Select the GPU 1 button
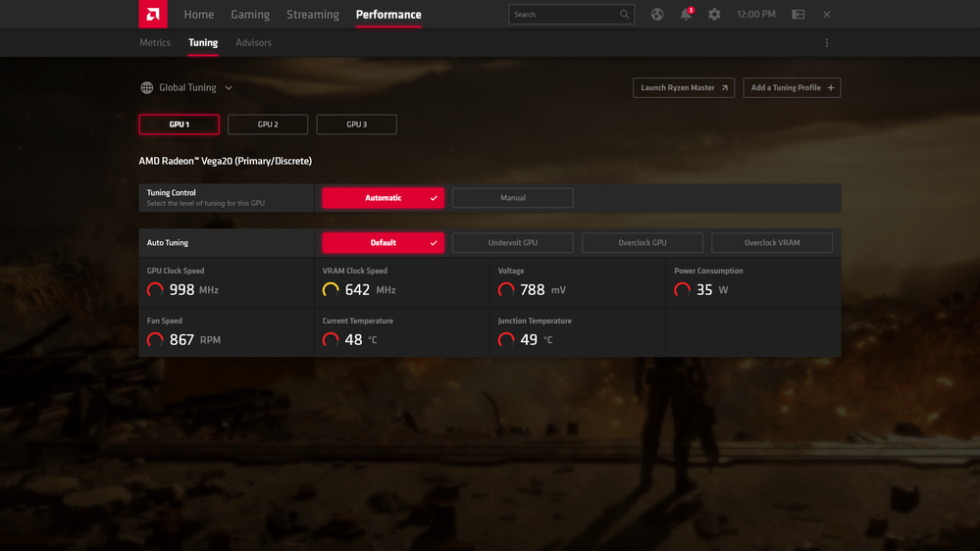The image size is (980, 551). (179, 125)
